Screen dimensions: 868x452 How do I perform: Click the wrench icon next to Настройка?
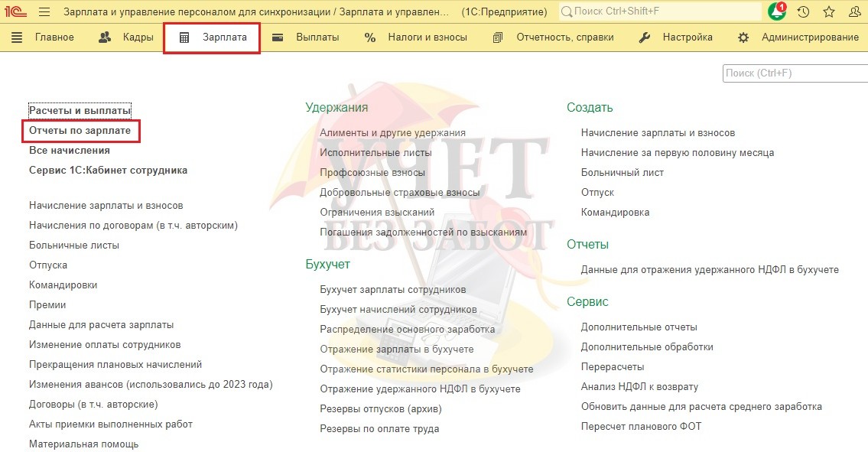645,37
